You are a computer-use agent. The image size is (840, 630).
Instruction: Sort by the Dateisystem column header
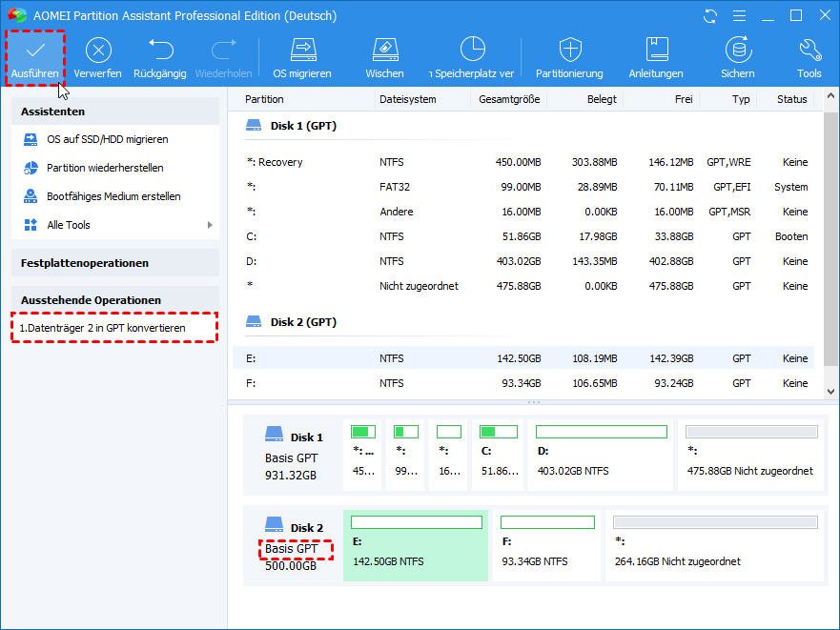tap(408, 99)
